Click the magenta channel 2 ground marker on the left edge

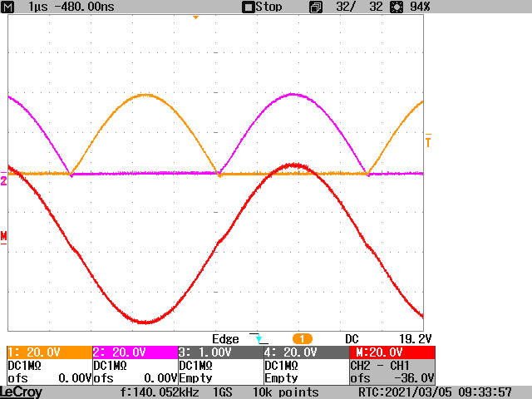[x=3, y=180]
